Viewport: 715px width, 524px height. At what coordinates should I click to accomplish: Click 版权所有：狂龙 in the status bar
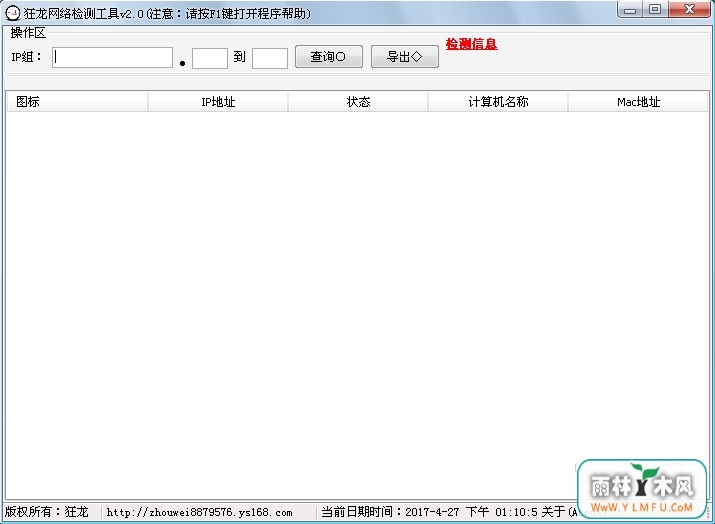click(x=47, y=512)
